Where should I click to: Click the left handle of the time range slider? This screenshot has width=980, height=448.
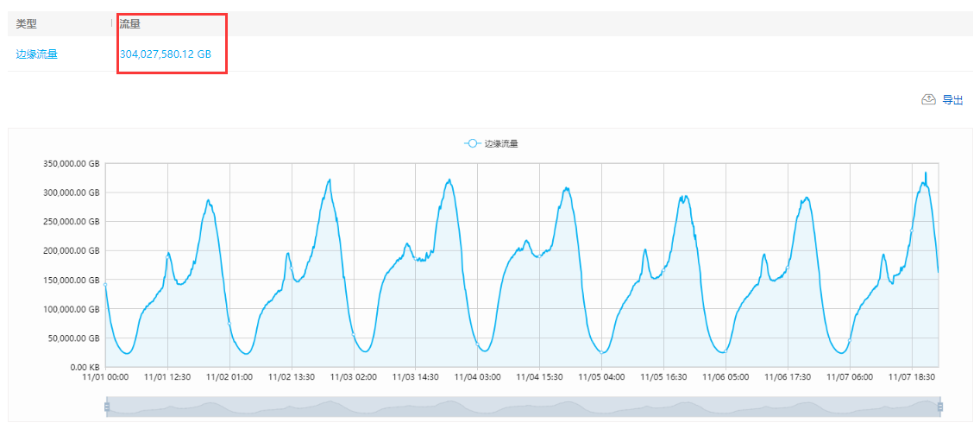tap(107, 407)
